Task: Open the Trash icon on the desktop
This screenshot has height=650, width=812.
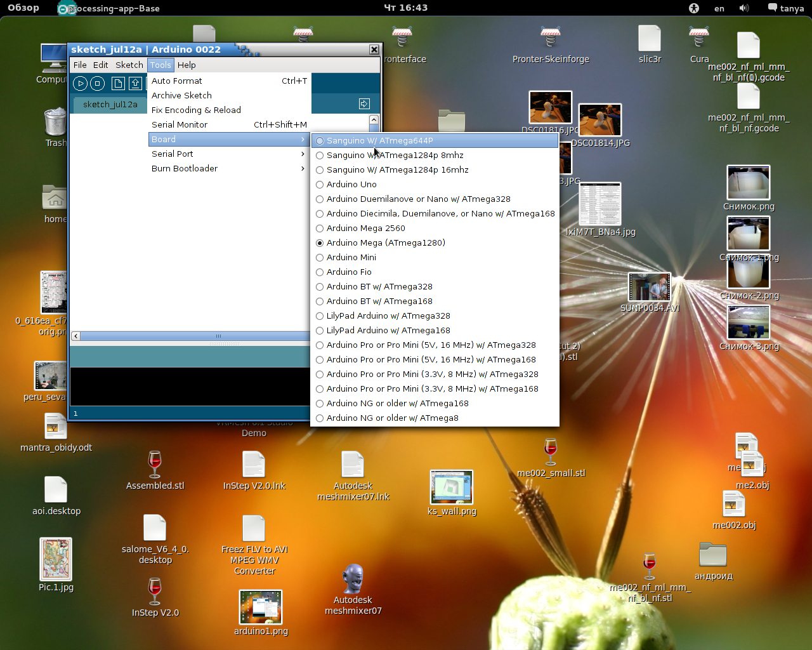Action: tap(55, 122)
